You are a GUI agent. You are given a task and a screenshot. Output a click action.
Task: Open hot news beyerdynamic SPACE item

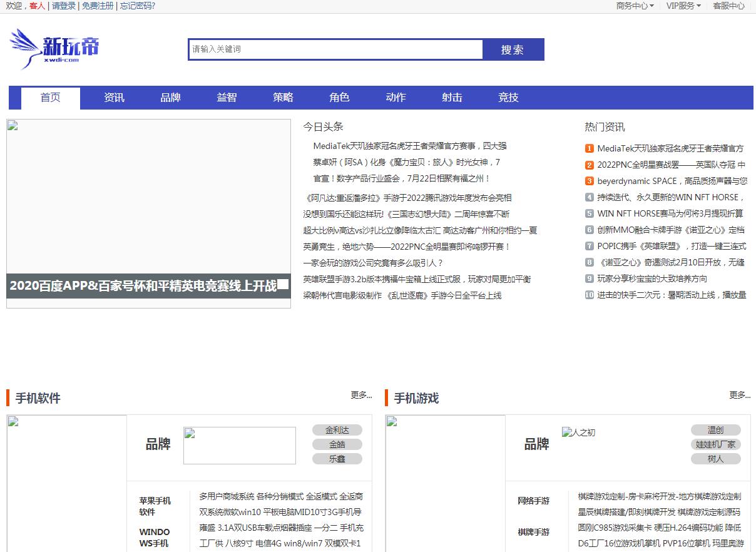pyautogui.click(x=673, y=181)
